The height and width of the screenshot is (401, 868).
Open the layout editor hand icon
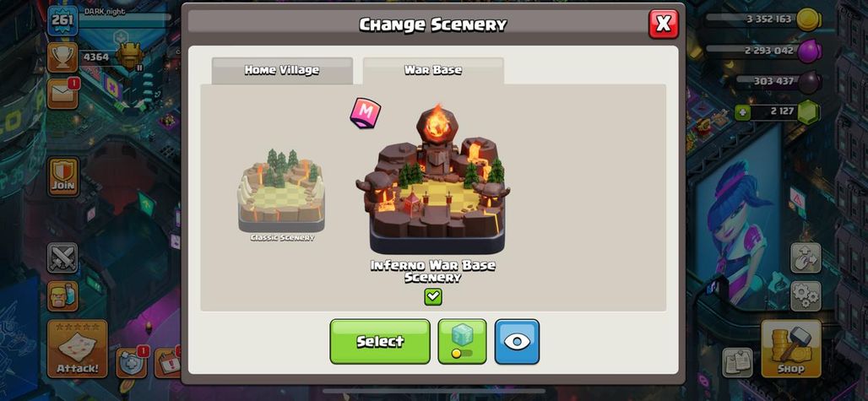[806, 257]
